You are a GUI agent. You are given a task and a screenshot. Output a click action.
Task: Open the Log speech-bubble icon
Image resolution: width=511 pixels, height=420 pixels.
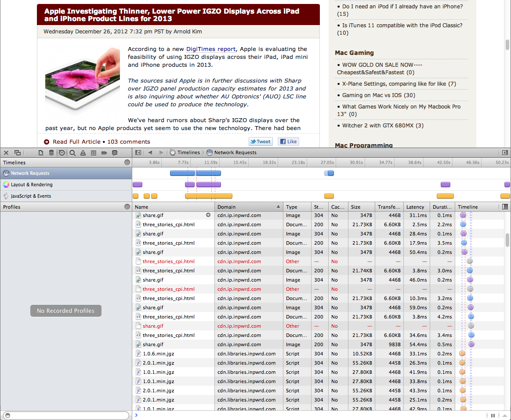click(114, 152)
